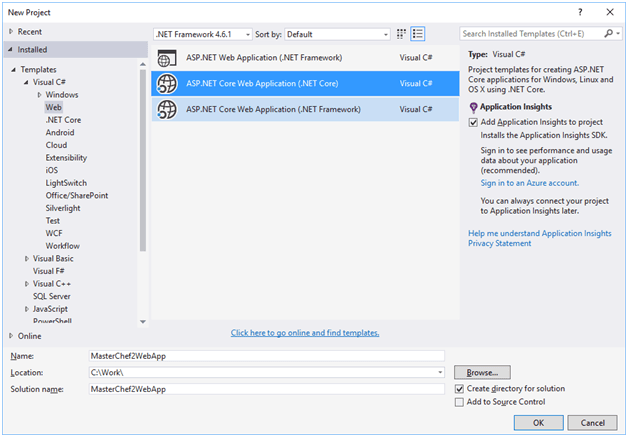Open the .NET Framework 4.6.1 dropdown
628x437 pixels.
[x=203, y=34]
